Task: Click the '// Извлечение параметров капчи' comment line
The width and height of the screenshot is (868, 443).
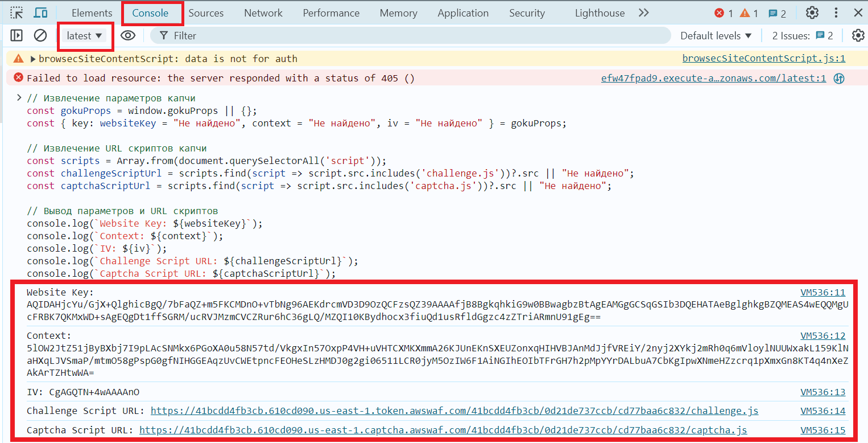Action: click(x=111, y=98)
